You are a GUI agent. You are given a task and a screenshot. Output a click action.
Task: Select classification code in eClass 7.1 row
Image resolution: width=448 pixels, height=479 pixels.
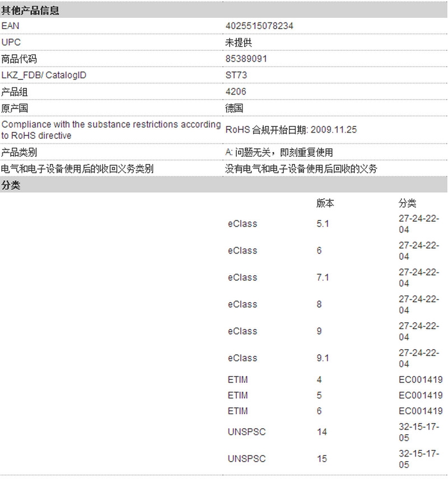419,278
